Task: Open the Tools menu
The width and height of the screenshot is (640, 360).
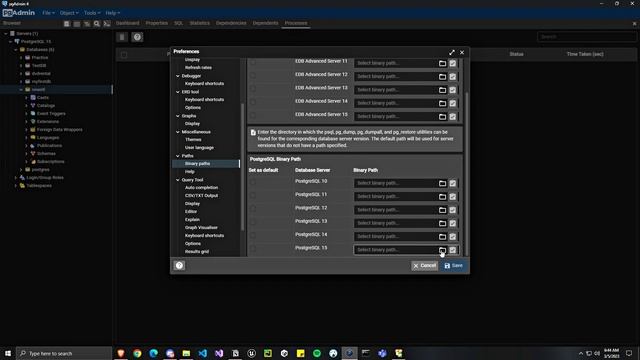Action: coord(92,13)
